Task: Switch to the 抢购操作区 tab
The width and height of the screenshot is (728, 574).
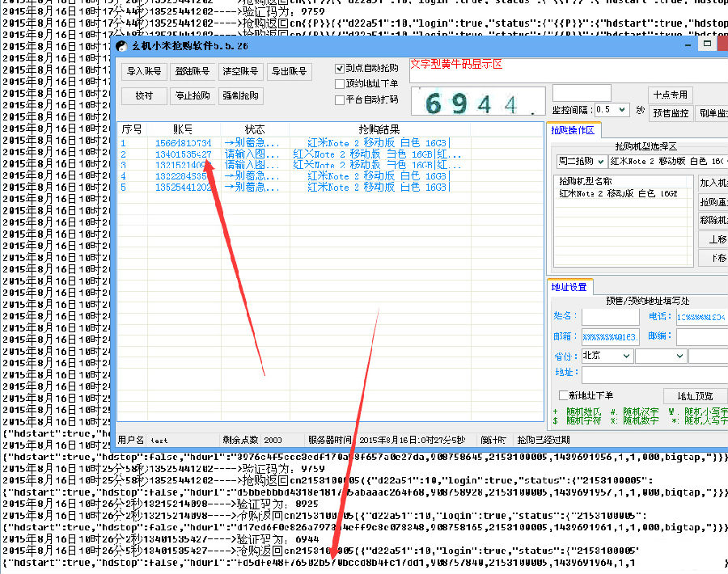Action: click(573, 130)
